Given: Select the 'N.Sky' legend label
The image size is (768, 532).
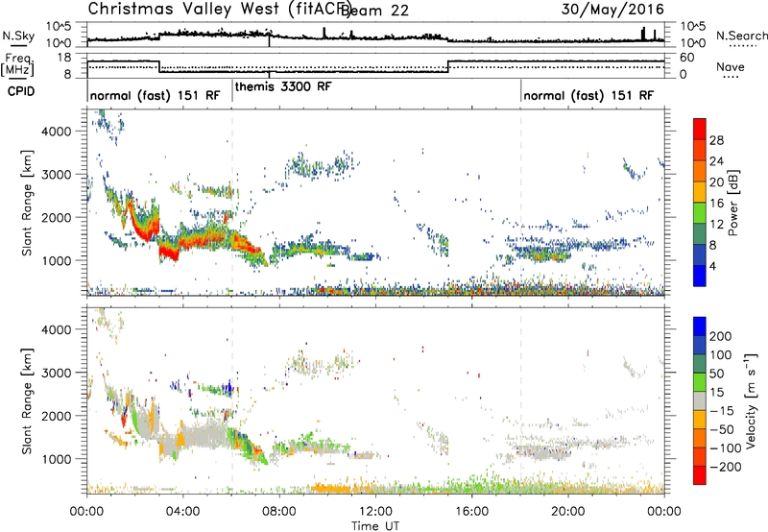Looking at the screenshot, I should point(18,36).
